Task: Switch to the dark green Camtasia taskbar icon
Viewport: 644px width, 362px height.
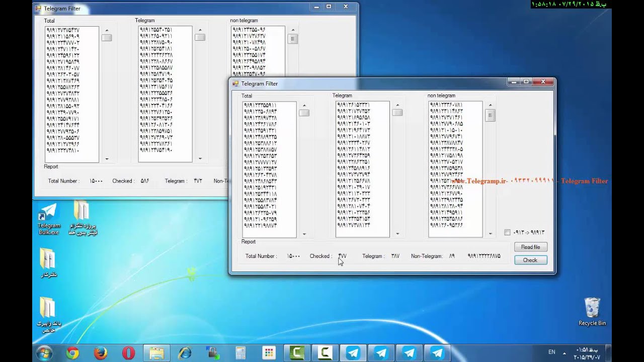Action: tap(297, 353)
